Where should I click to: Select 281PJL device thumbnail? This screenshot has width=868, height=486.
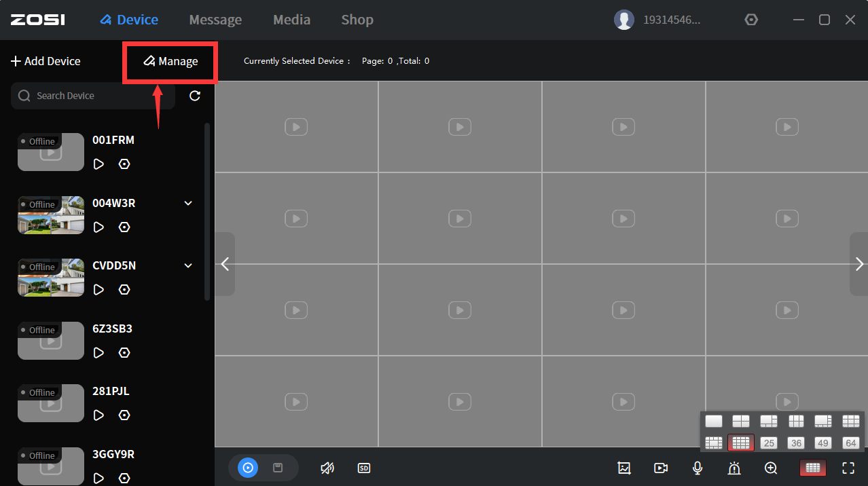[x=51, y=403]
